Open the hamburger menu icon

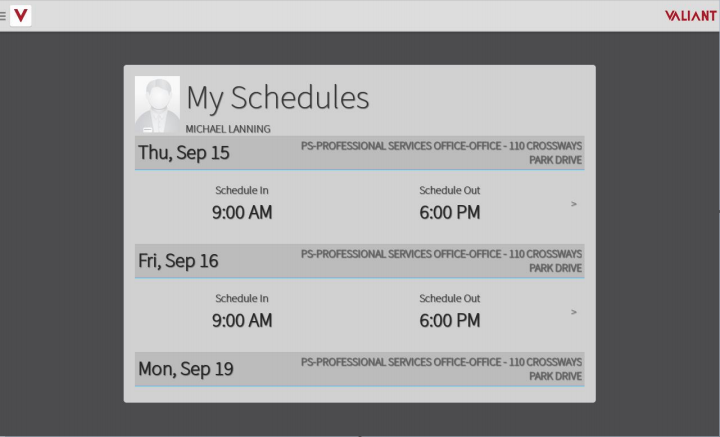(3, 16)
